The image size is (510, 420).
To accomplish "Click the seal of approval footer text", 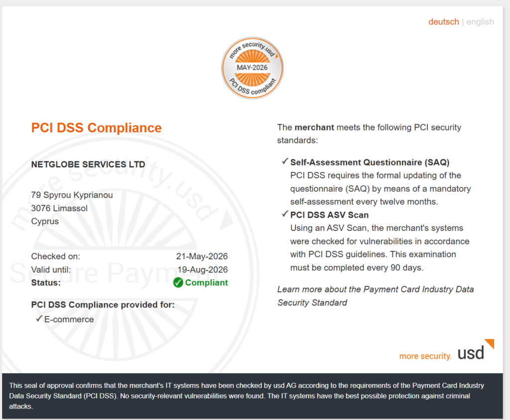I will coord(247,396).
